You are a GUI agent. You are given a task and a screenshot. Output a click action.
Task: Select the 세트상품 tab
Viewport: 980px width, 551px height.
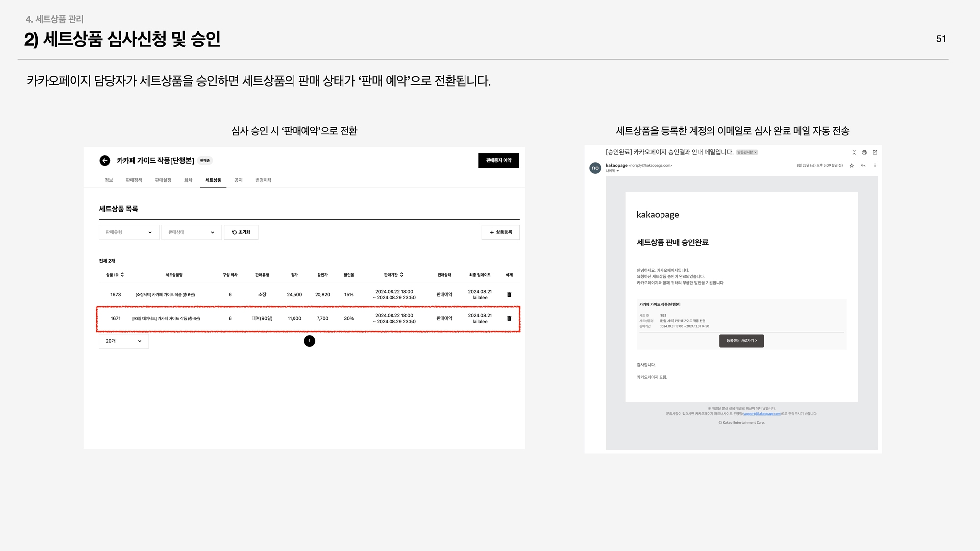click(x=213, y=180)
